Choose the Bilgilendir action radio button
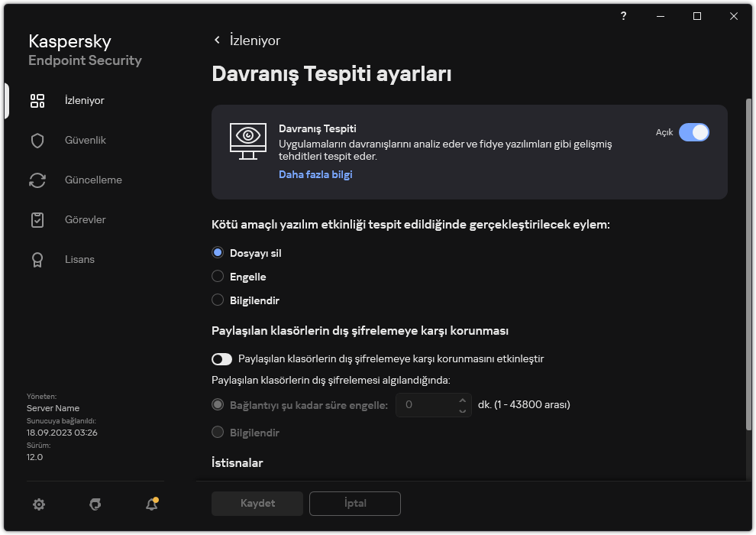The image size is (756, 535). point(218,300)
